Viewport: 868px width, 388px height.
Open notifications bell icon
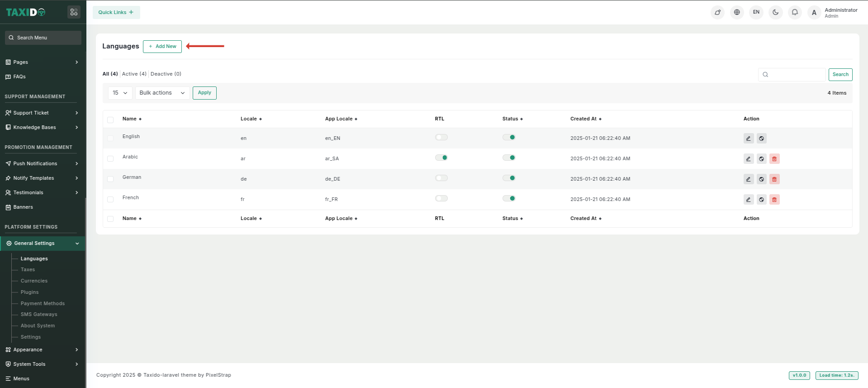[x=794, y=12]
